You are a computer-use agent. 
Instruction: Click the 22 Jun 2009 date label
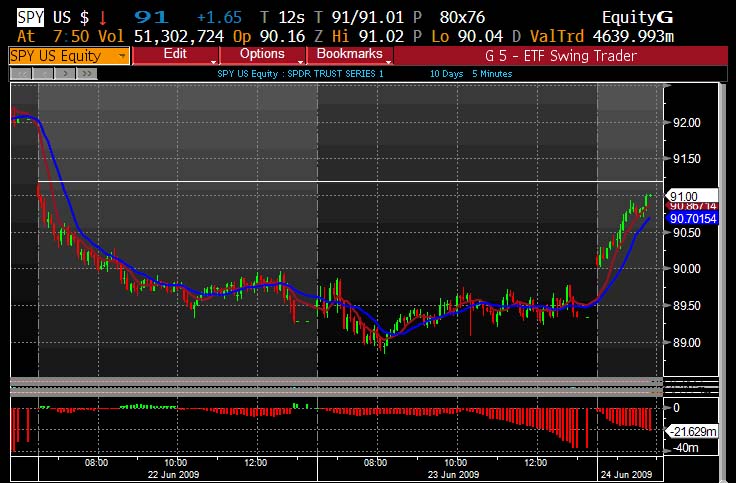coord(173,475)
